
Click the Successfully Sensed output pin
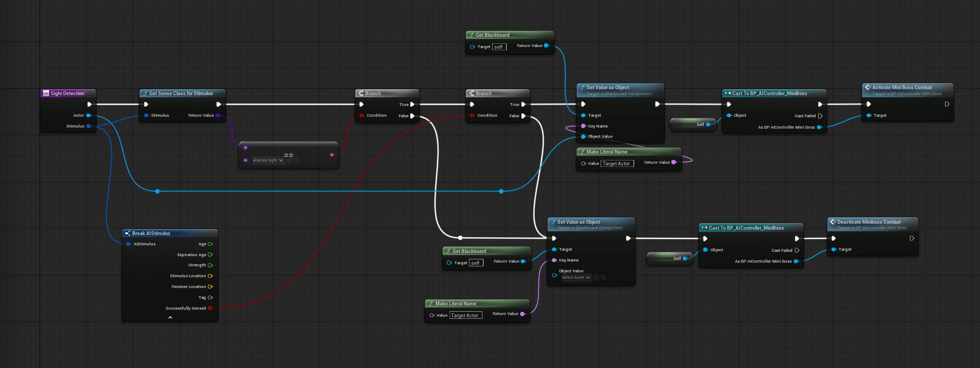point(210,308)
